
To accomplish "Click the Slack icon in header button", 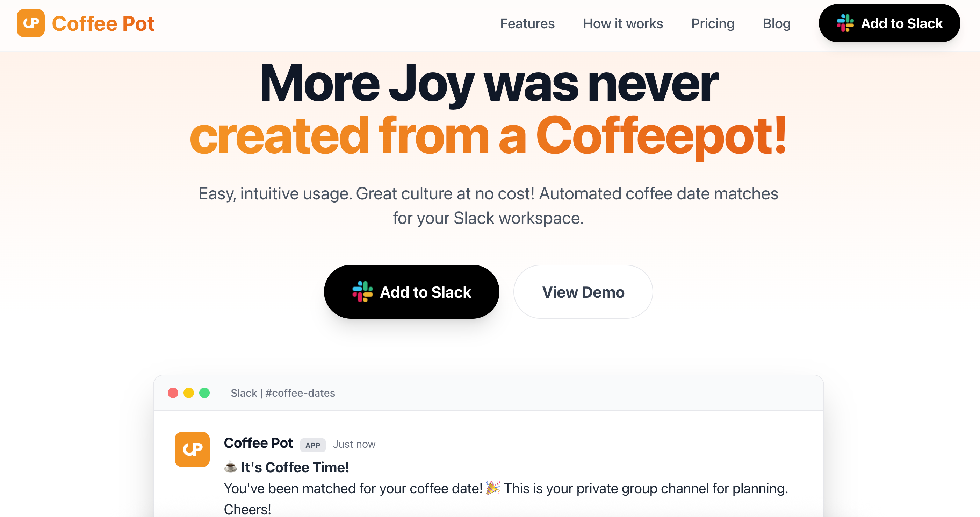I will click(845, 23).
